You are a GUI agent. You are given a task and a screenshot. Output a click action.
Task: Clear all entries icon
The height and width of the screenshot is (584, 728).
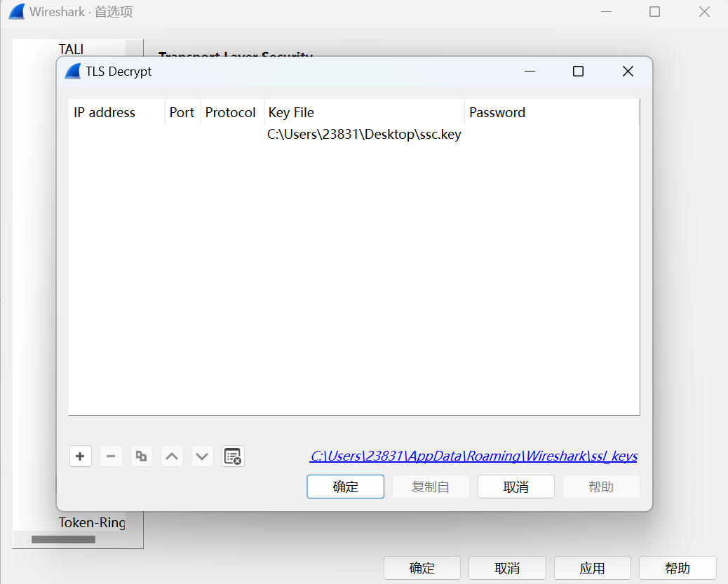click(233, 456)
